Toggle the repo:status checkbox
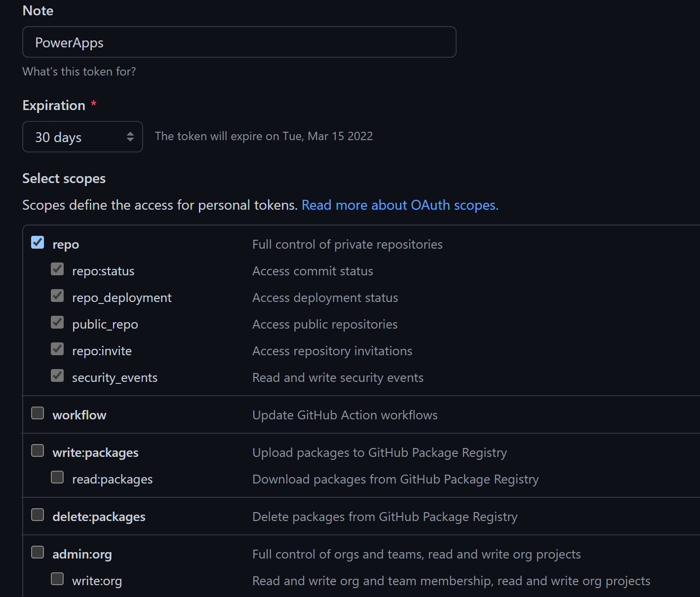Screen dimensions: 700x597 coord(57,269)
